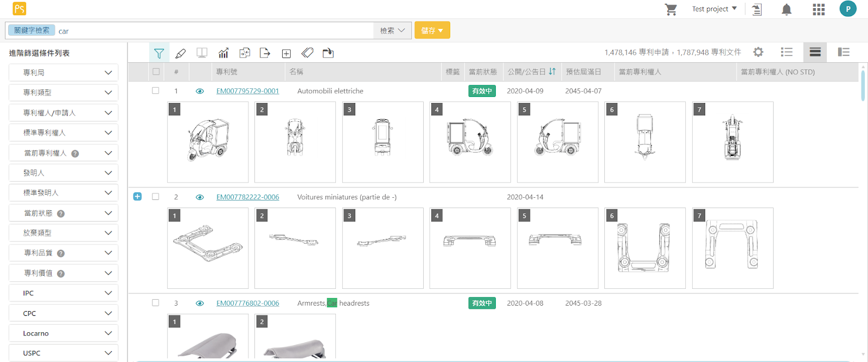The image size is (868, 362).
Task: Click the 專利號 column header
Action: point(227,72)
